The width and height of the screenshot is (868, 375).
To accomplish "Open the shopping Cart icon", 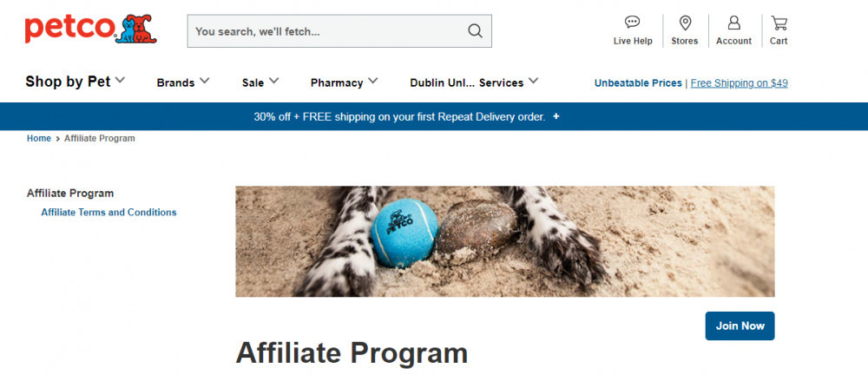I will point(779,23).
